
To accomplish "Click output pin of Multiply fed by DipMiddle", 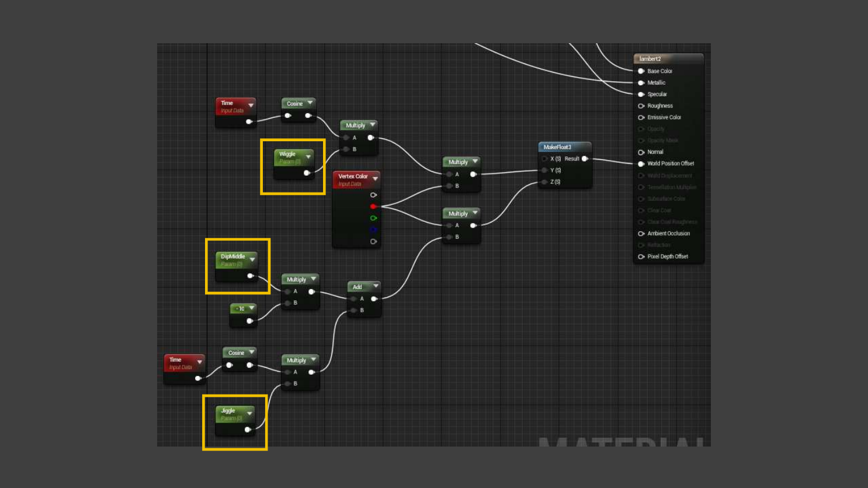I will point(311,291).
